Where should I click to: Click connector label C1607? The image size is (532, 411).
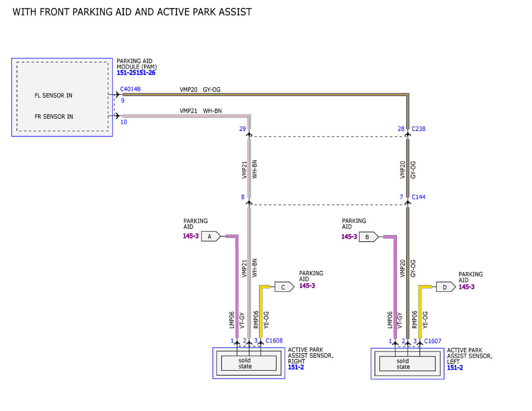pos(433,341)
